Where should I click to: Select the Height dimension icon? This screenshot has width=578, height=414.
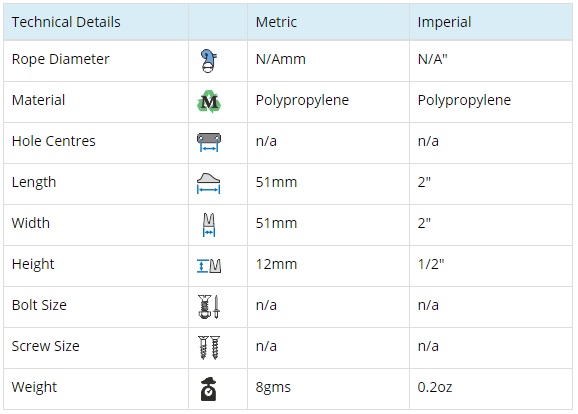click(x=209, y=266)
